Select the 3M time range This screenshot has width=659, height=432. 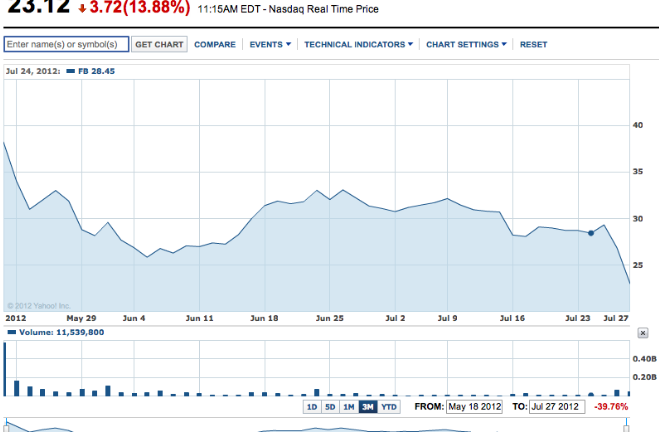point(368,407)
